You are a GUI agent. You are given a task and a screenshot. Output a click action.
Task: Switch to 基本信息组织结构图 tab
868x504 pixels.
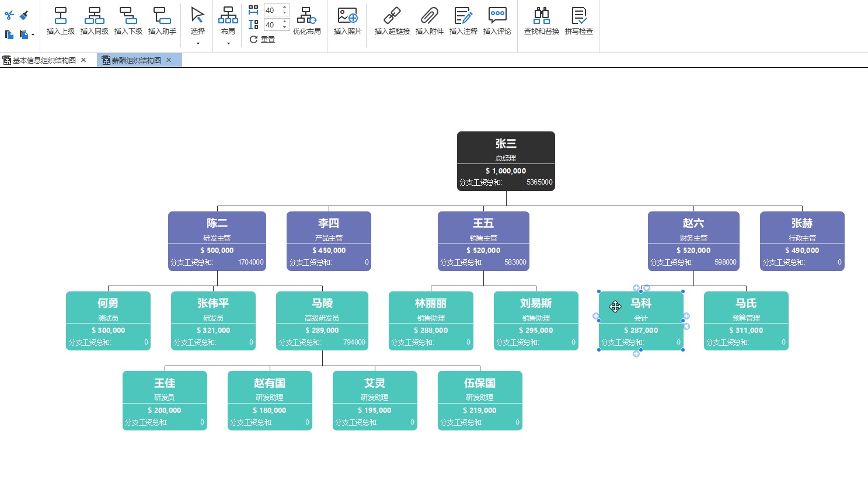(x=44, y=60)
